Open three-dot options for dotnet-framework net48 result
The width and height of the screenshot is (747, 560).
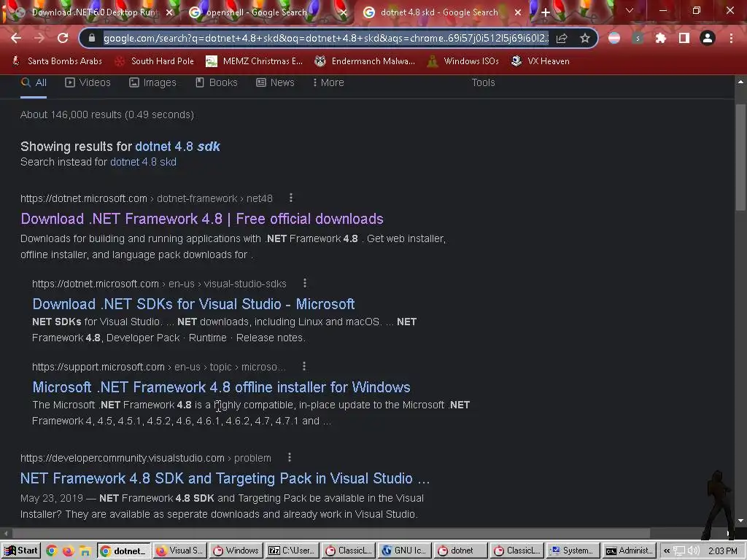(x=290, y=198)
